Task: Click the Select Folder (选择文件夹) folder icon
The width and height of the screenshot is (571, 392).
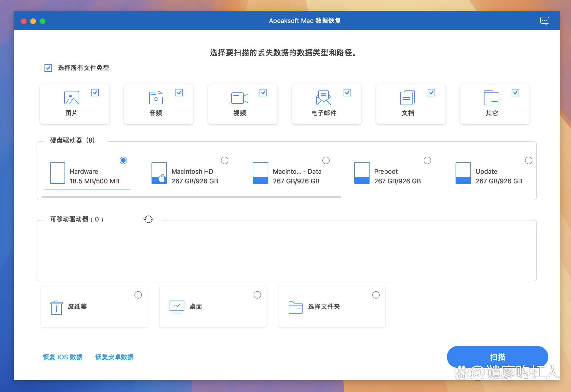Action: point(296,307)
